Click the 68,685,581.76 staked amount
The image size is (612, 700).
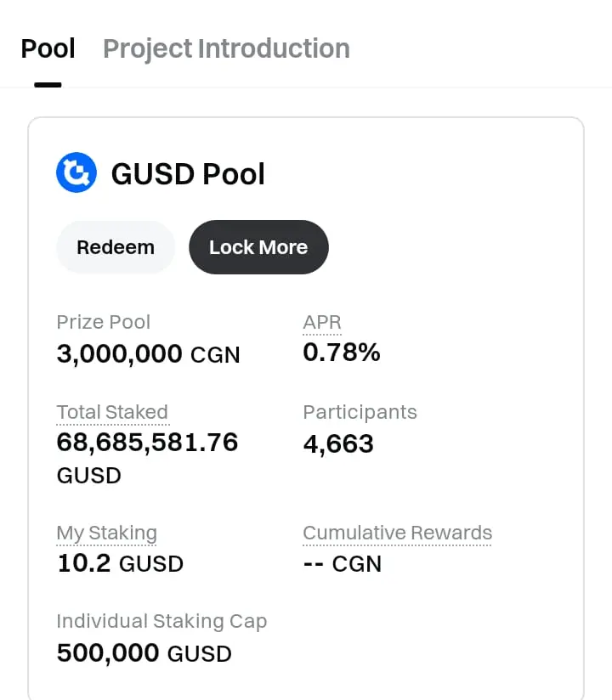coord(147,443)
